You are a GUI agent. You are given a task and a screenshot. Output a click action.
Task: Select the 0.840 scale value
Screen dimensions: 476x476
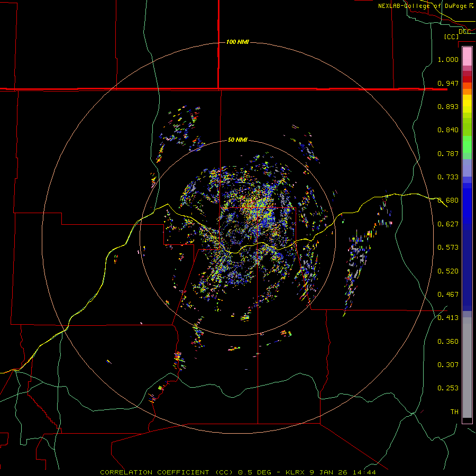point(448,130)
